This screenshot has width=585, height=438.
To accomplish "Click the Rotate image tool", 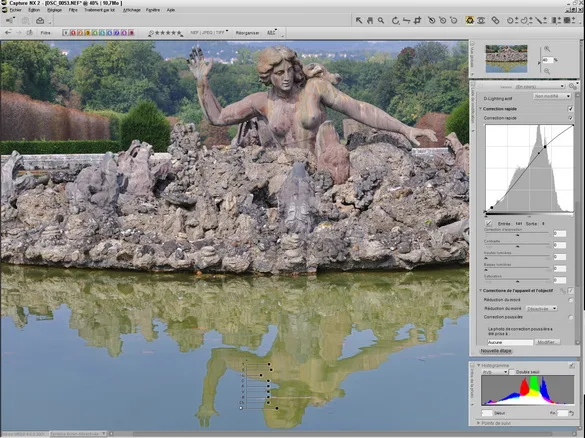I will (395, 21).
